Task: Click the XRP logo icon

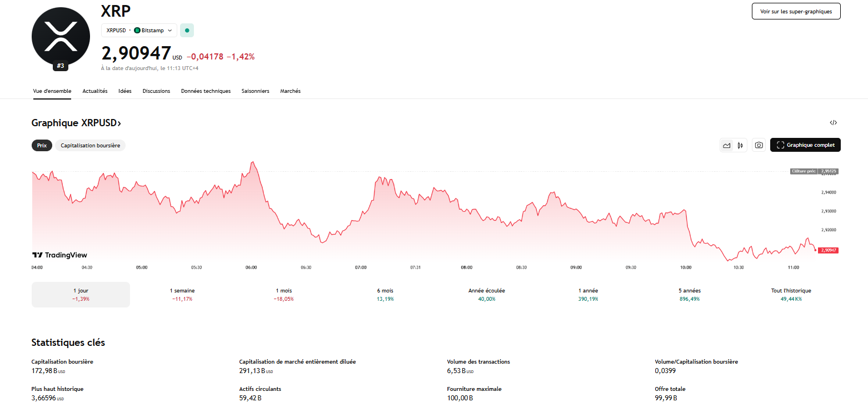Action: pyautogui.click(x=61, y=37)
